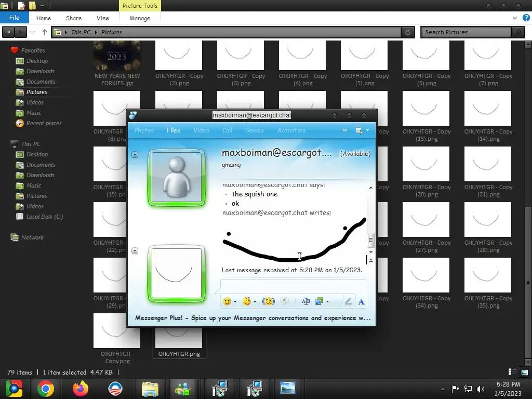532x399 pixels.
Task: Click the Messenger window title bar icon
Action: point(132,115)
